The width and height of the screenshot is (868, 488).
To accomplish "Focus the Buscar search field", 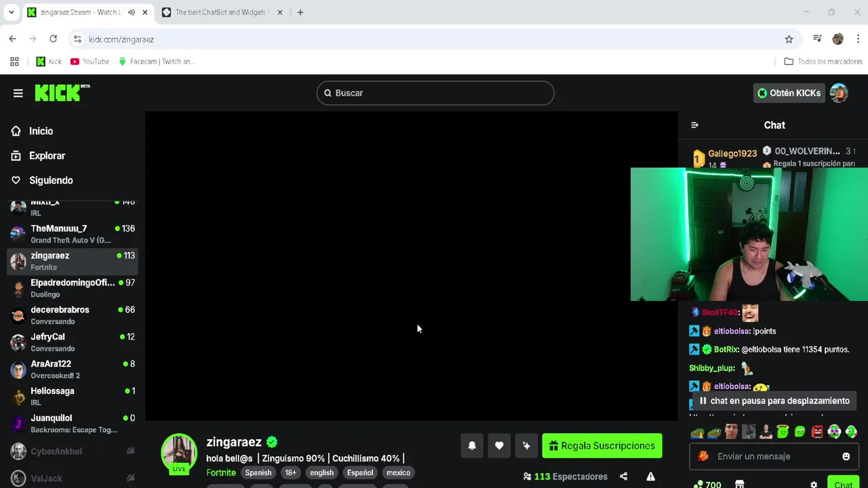I will (x=435, y=93).
